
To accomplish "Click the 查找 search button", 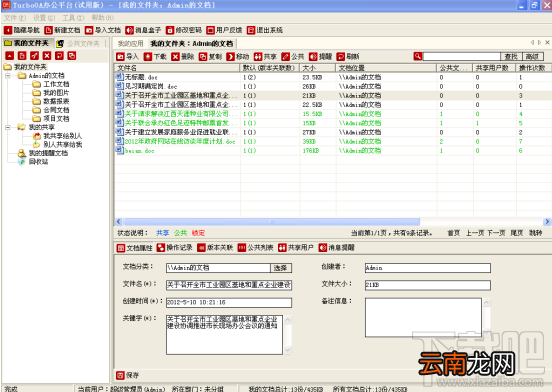I will 511,56.
